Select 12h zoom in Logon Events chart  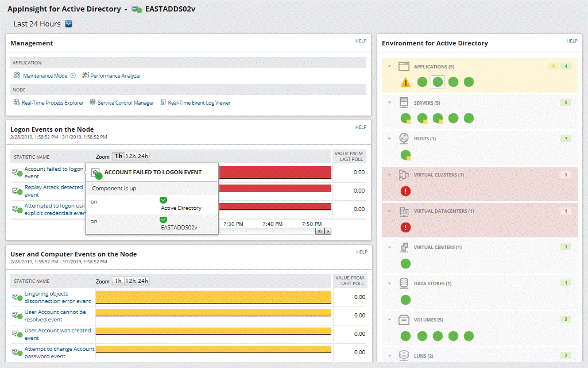click(x=130, y=156)
